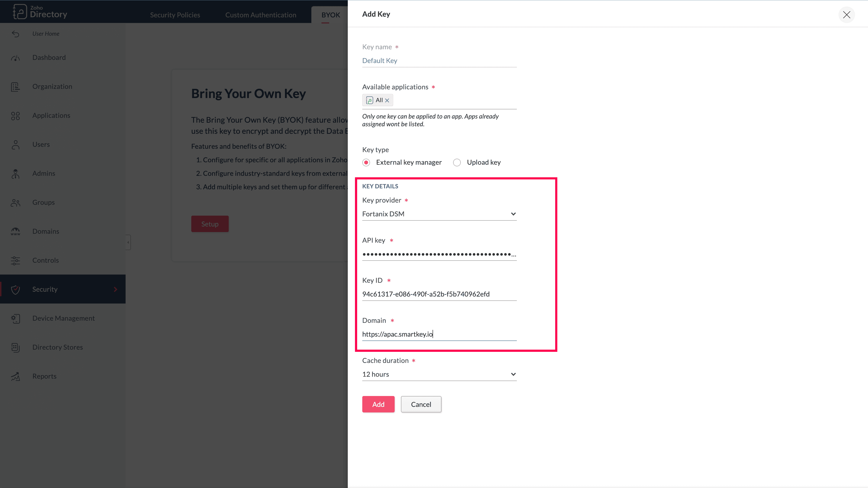Click the Admins person icon
868x488 pixels.
coord(15,174)
